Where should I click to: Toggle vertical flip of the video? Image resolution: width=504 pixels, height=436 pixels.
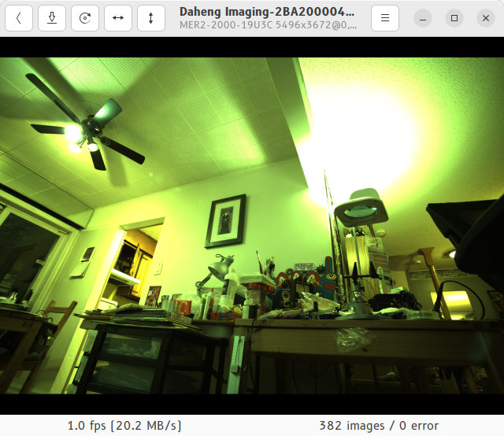click(151, 18)
